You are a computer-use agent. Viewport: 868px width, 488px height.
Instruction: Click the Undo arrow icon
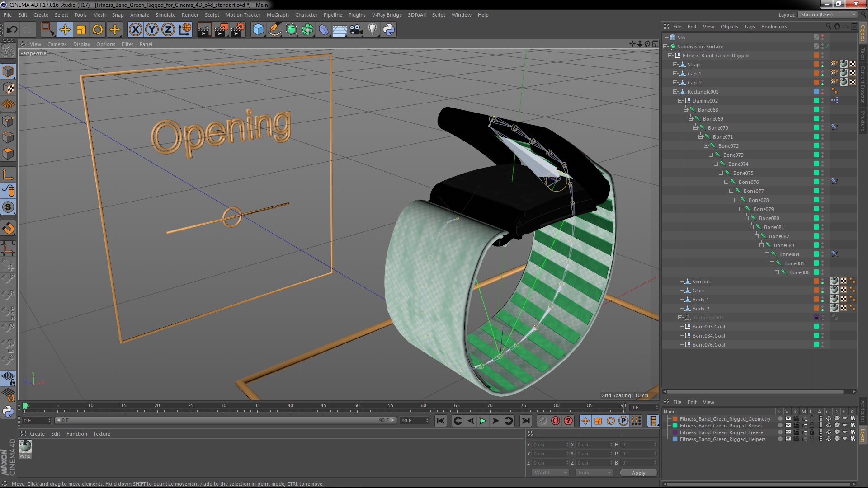12,30
